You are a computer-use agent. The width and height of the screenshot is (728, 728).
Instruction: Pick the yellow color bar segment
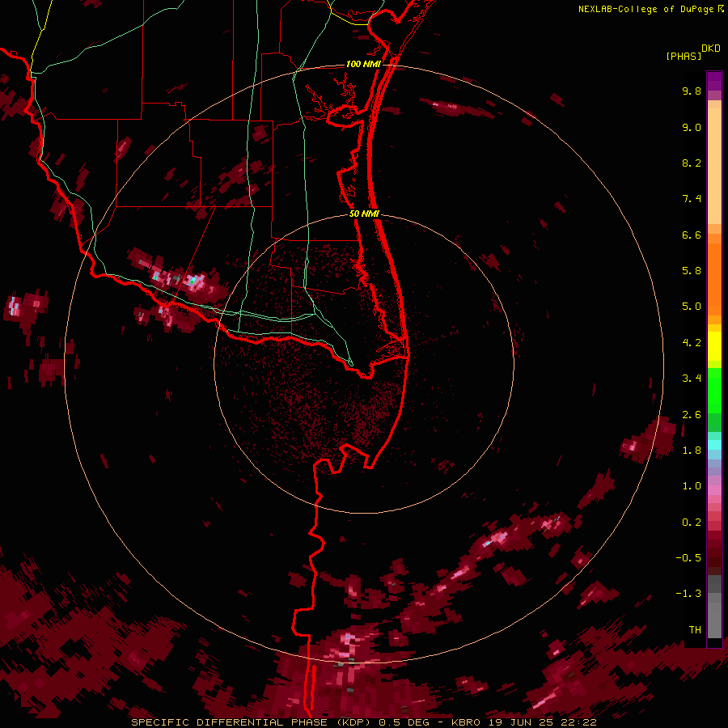714,346
